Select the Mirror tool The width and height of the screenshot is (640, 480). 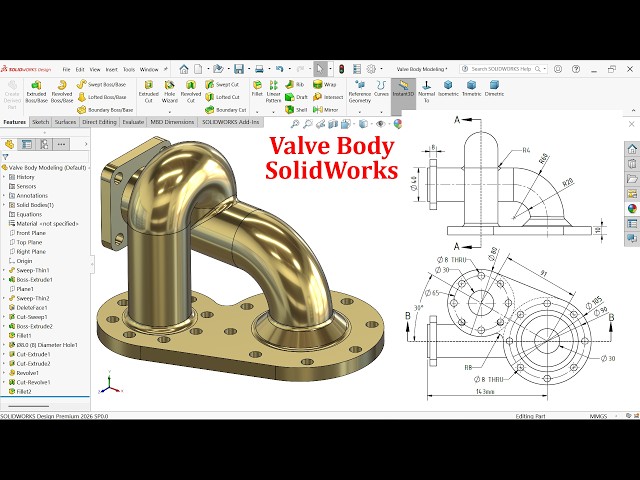[325, 110]
